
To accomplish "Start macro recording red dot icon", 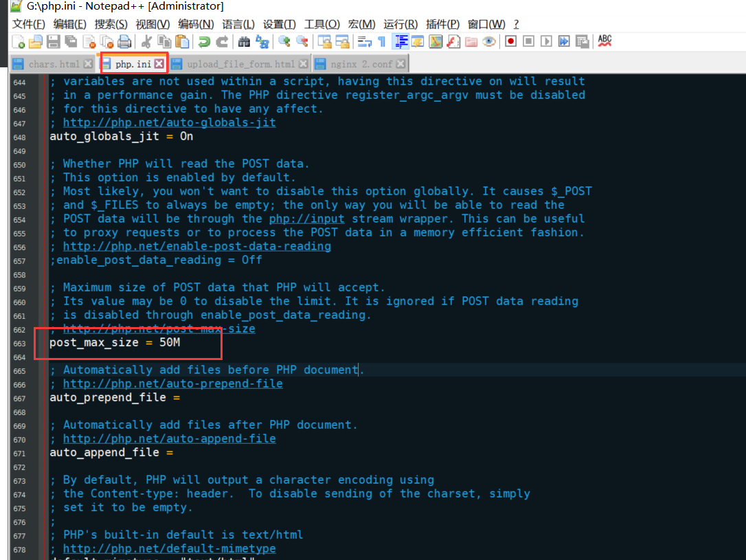I will (511, 42).
